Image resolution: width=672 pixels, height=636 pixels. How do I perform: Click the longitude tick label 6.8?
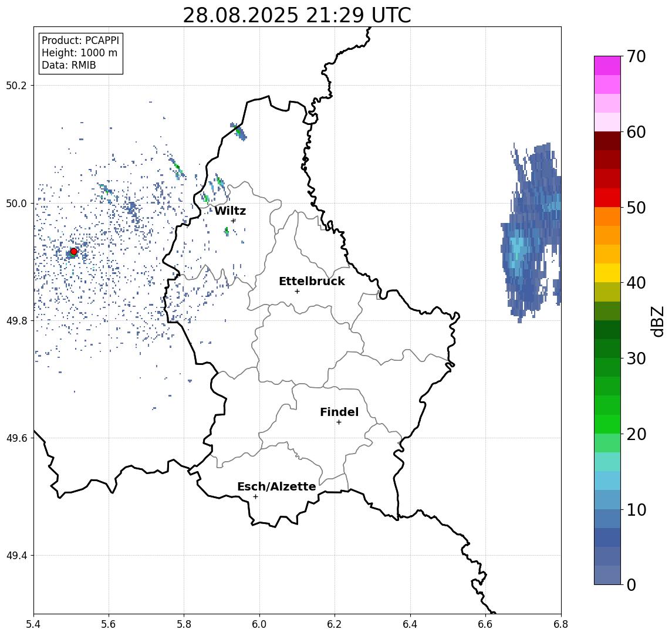click(x=560, y=624)
